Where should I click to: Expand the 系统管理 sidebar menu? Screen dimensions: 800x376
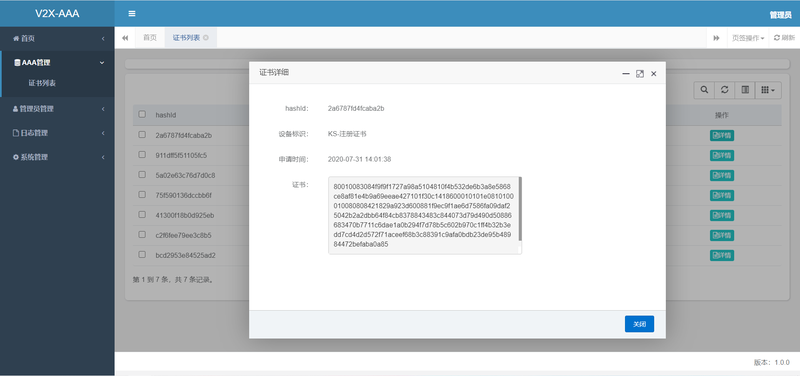pyautogui.click(x=57, y=157)
